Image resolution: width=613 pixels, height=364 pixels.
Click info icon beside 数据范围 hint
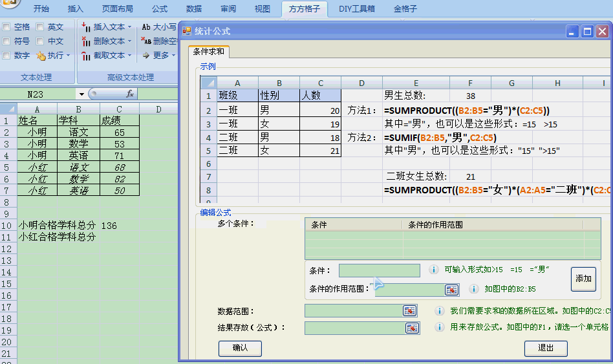pyautogui.click(x=440, y=311)
